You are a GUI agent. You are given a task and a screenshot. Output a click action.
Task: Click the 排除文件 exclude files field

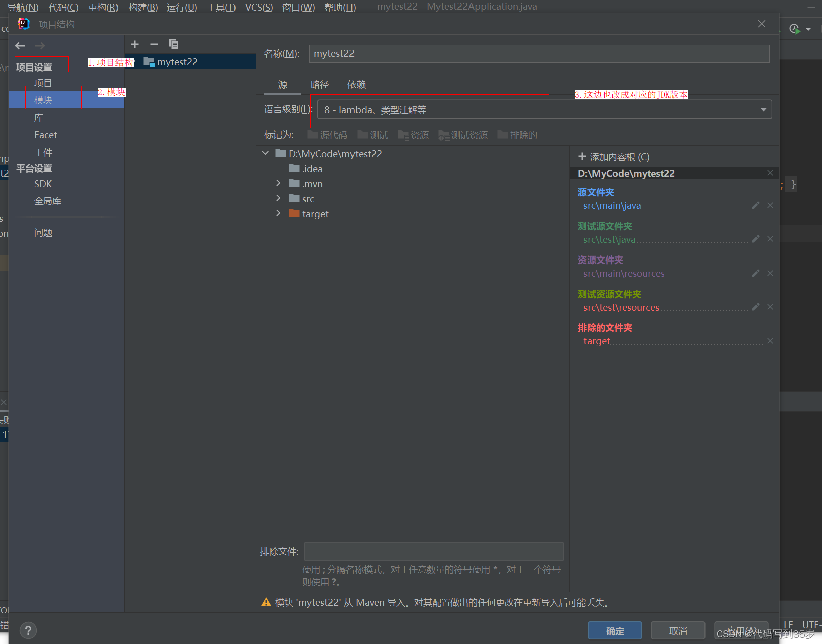point(434,551)
